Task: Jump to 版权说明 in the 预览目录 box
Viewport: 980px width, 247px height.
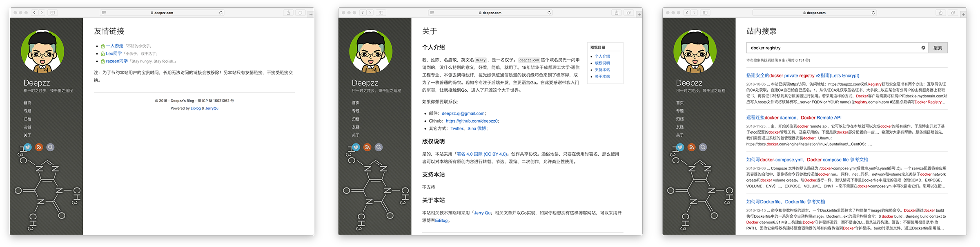Action: [602, 63]
